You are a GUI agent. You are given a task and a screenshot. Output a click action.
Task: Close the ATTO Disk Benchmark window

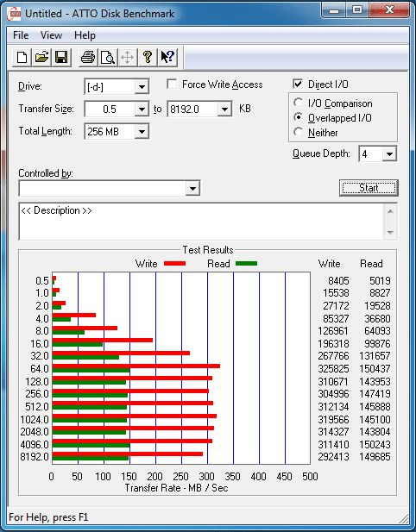pos(388,9)
